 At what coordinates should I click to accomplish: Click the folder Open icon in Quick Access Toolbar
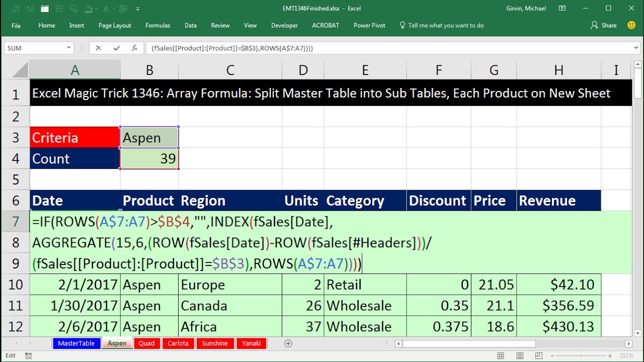[x=45, y=9]
